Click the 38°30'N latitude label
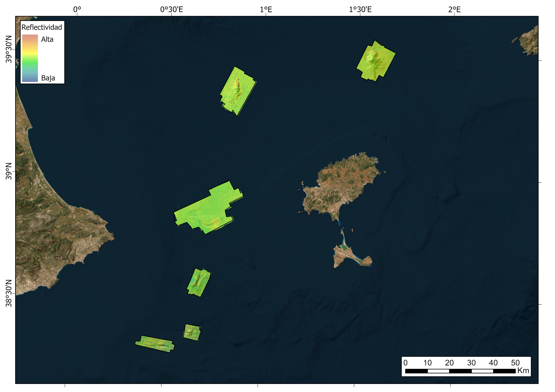The width and height of the screenshot is (555, 392). pyautogui.click(x=9, y=293)
